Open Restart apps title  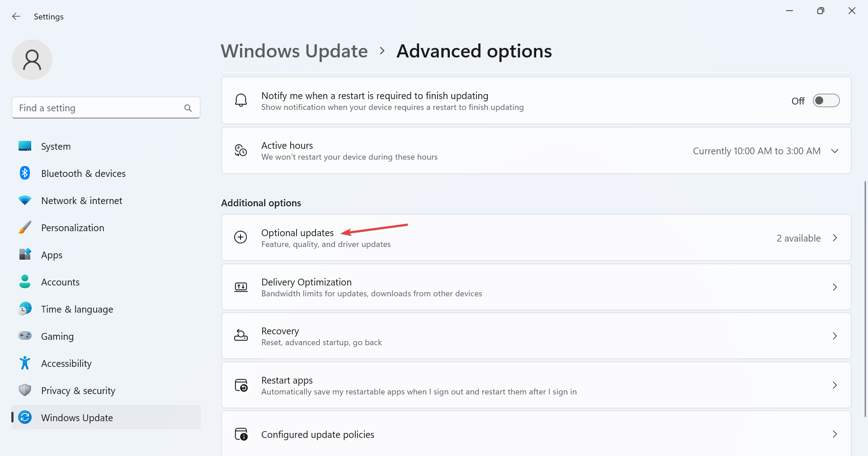click(x=287, y=380)
